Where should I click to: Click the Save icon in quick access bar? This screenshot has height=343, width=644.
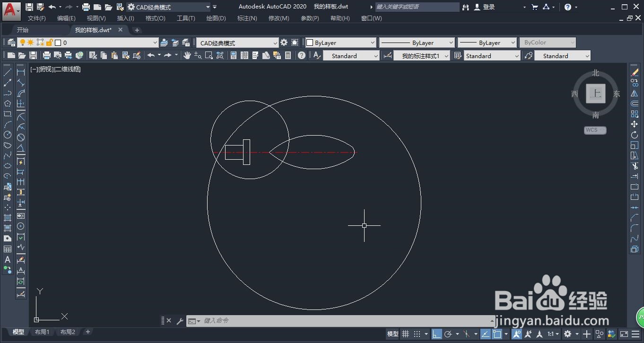click(x=29, y=7)
